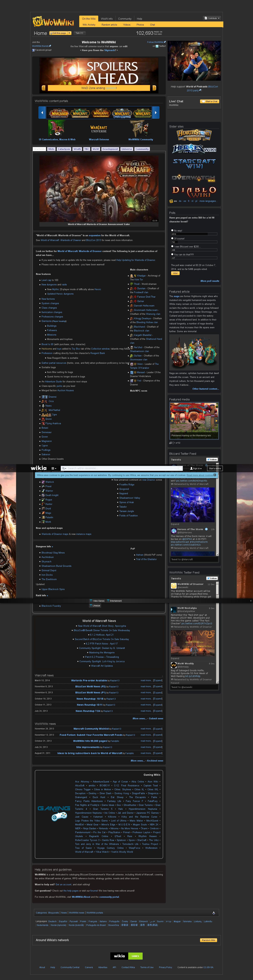Click the WoWWiki logo
The width and height of the screenshot is (253, 980).
click(53, 22)
